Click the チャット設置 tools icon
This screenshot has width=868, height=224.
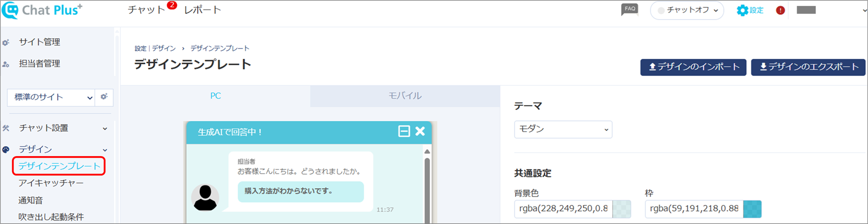[x=6, y=128]
